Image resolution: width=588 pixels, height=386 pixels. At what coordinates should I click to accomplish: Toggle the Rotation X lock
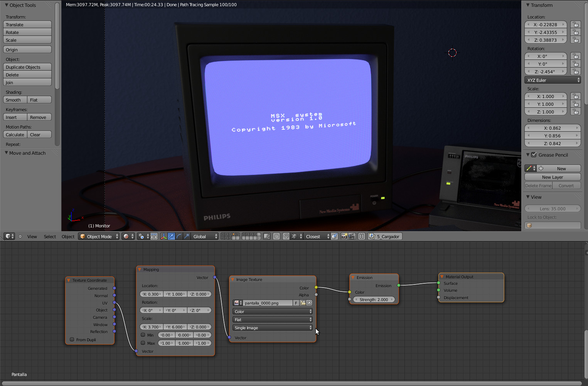click(x=575, y=56)
